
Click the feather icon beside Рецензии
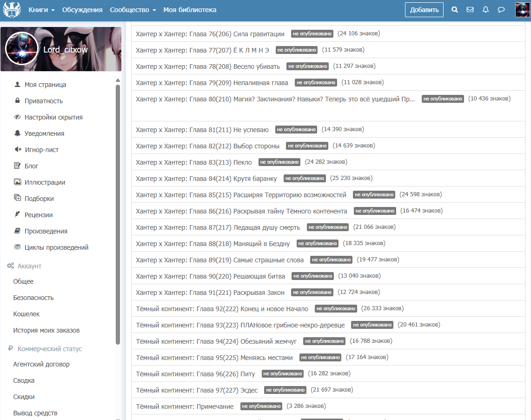[17, 214]
